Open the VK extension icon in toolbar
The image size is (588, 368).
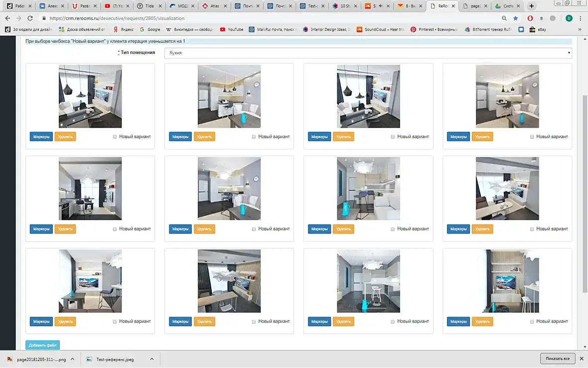[x=541, y=18]
